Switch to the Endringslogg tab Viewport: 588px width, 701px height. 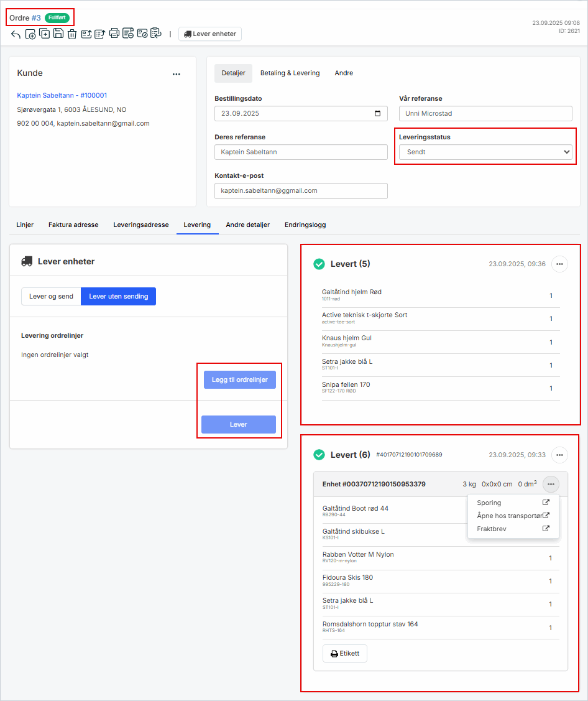(305, 225)
